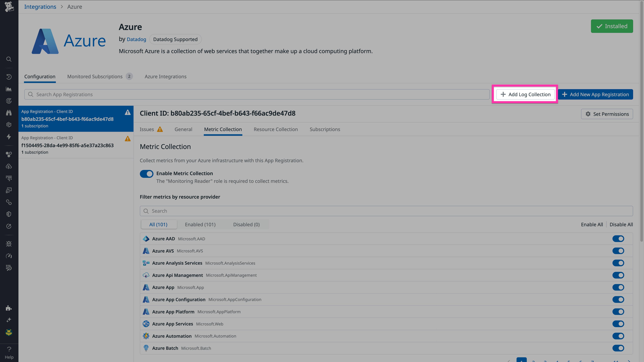Open cloud cost via the dollar cloud icon
This screenshot has width=644, height=362.
tap(9, 166)
